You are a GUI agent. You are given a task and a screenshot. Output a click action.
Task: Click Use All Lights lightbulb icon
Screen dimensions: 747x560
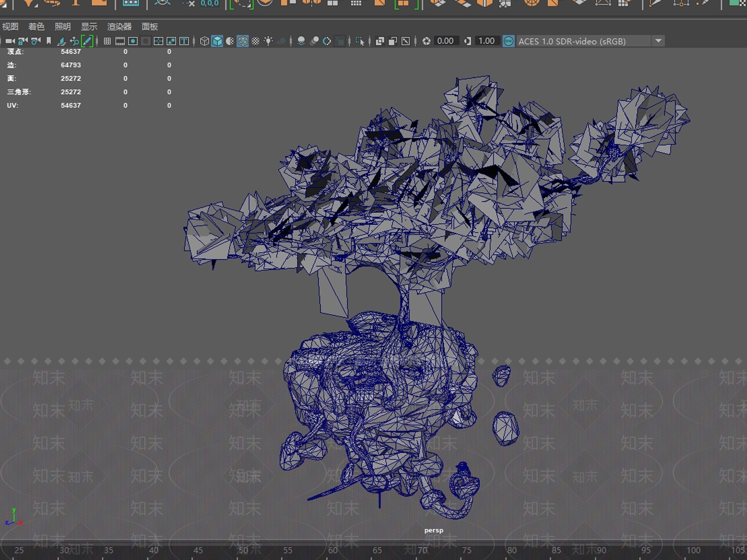coord(268,41)
